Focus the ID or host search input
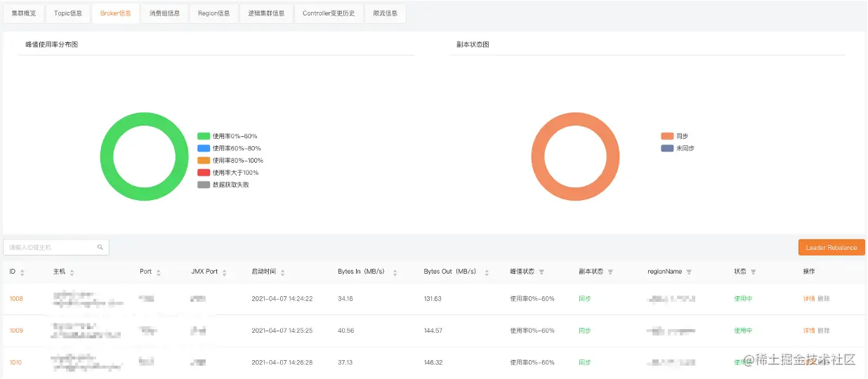 (x=56, y=247)
